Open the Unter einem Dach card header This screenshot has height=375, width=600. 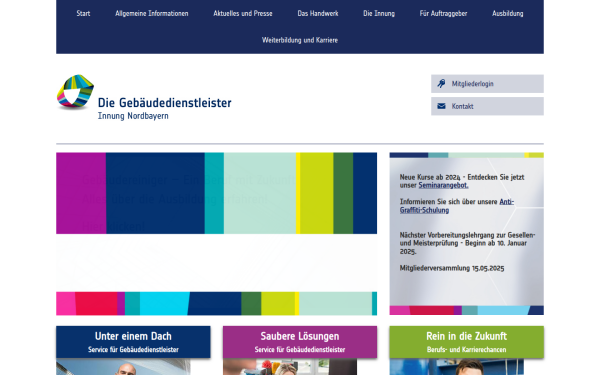133,342
